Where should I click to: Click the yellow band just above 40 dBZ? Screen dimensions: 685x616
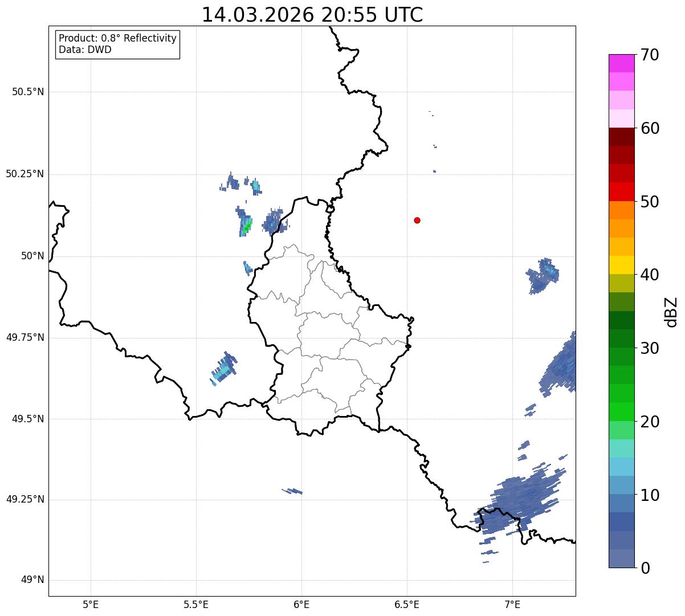point(621,265)
